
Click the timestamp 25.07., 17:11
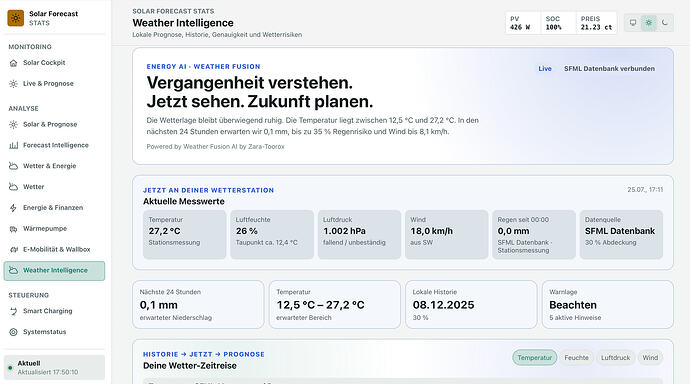[645, 190]
